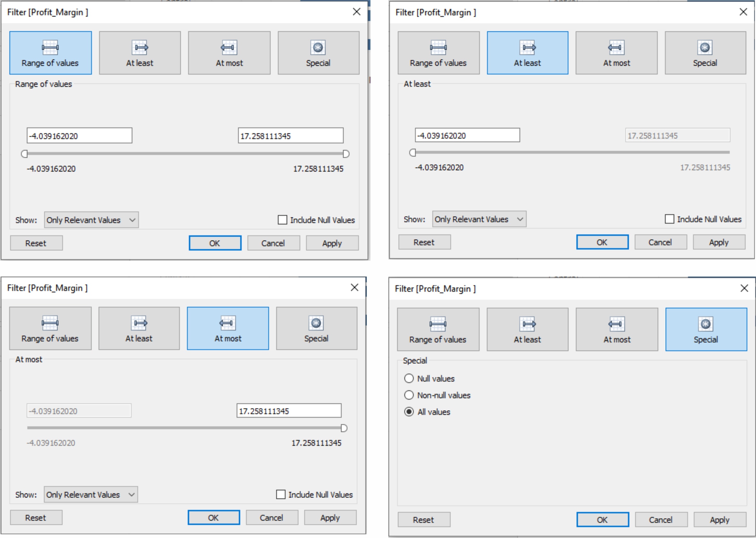The height and width of the screenshot is (538, 756).
Task: Click Apply in At least dialog
Action: [719, 242]
